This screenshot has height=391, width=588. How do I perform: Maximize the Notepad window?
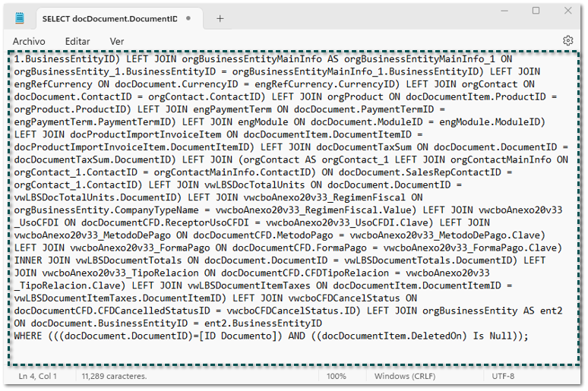536,11
